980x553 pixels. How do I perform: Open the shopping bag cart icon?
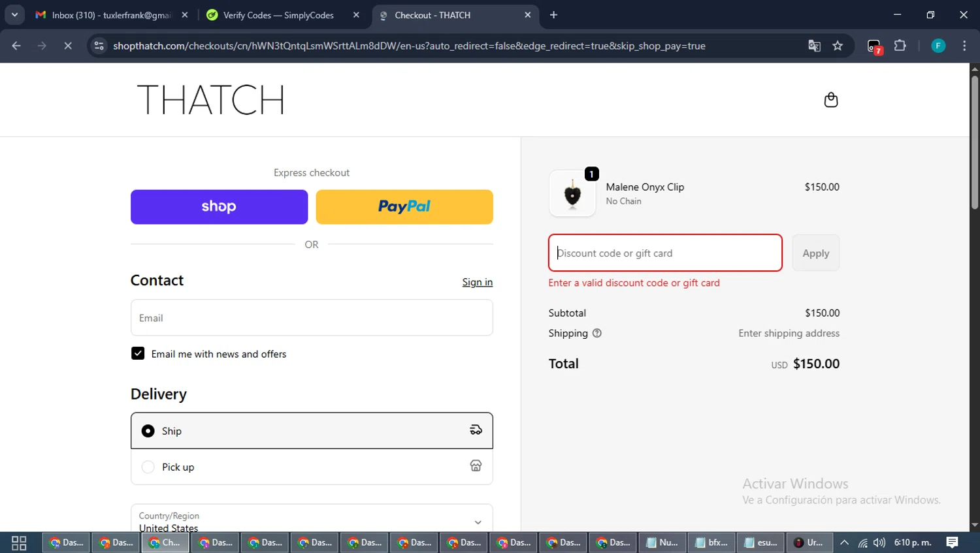point(830,100)
